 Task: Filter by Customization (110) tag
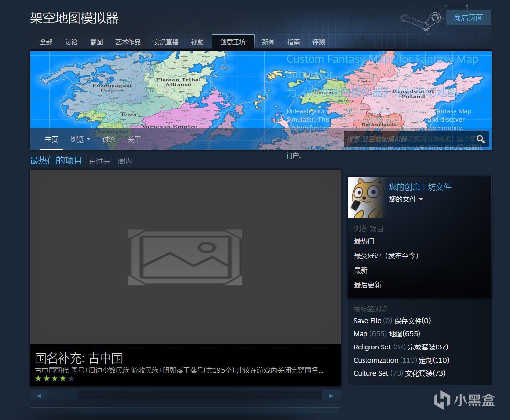pos(401,360)
